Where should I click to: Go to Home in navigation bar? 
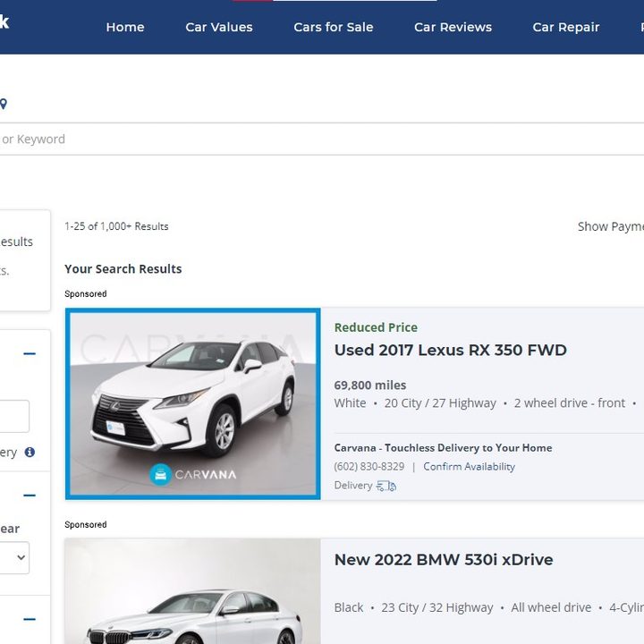pyautogui.click(x=125, y=27)
